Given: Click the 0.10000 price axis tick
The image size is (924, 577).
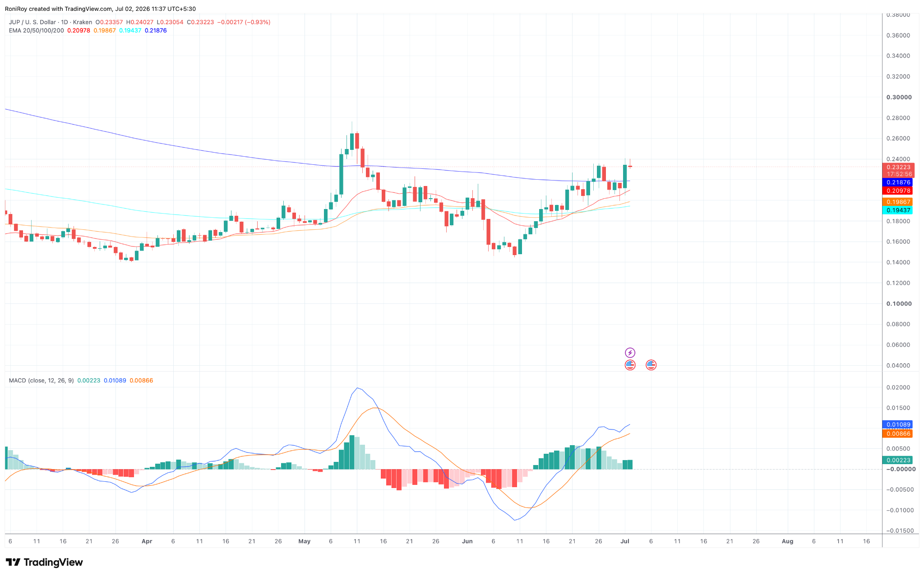Looking at the screenshot, I should 899,304.
